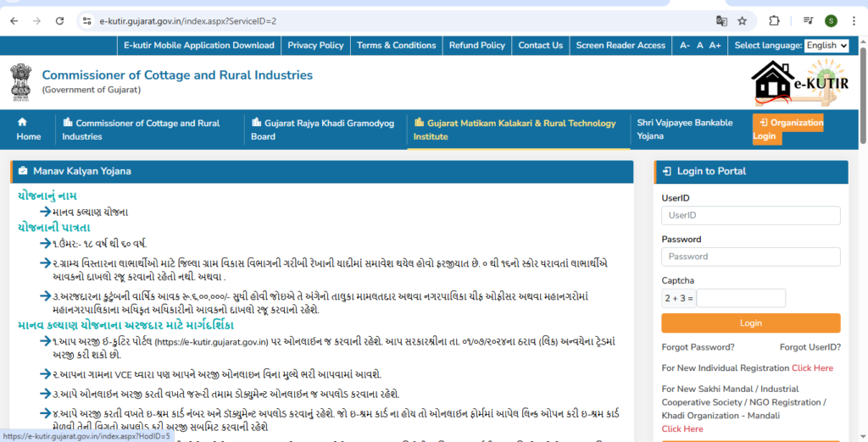Open the green profile avatar
This screenshot has width=868, height=442.
coord(831,21)
